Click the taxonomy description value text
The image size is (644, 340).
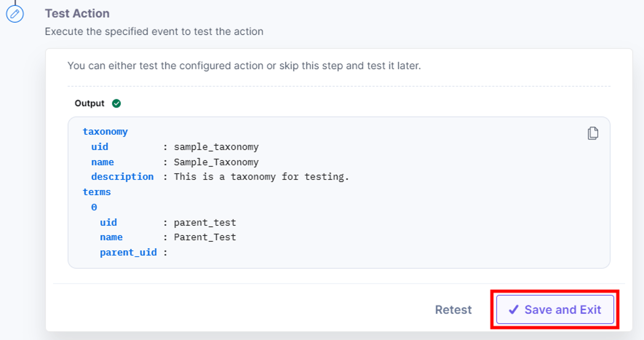tap(261, 177)
